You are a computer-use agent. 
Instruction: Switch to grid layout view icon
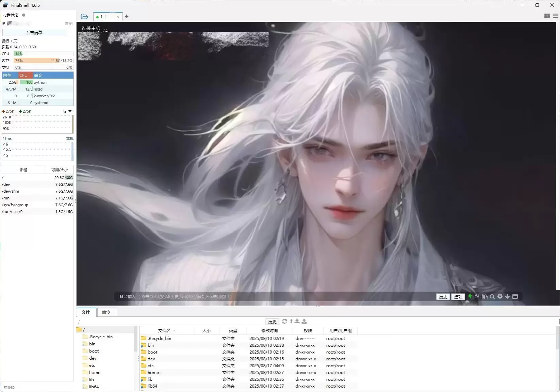[547, 16]
